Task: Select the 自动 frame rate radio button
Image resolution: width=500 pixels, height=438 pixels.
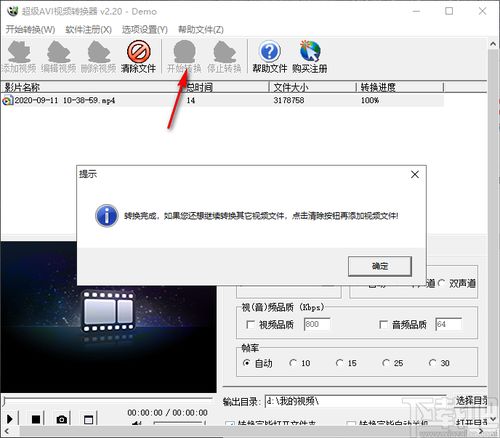Action: coord(246,363)
